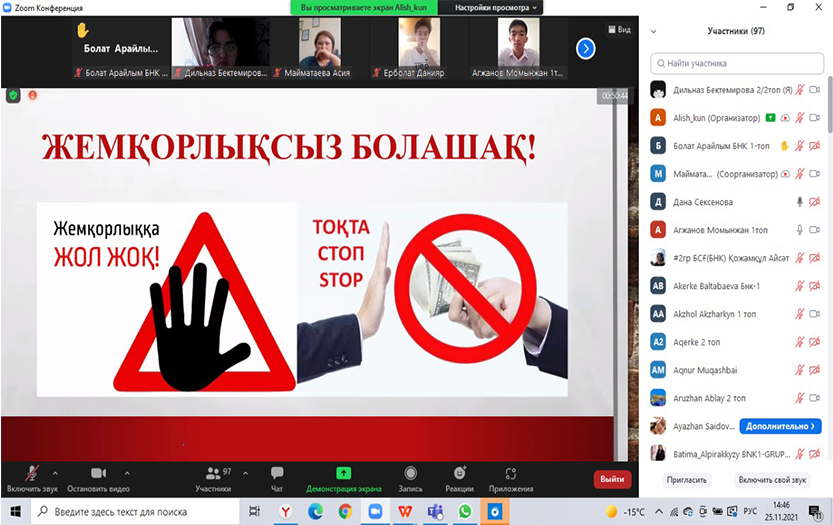Screen dimensions: 833x525
Task: Show next video thumbnails with blue arrow
Action: pyautogui.click(x=586, y=48)
